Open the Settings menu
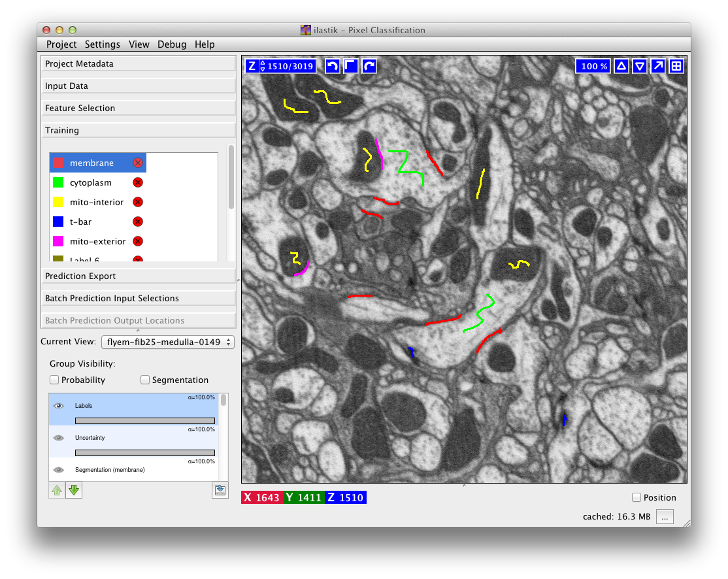 103,44
